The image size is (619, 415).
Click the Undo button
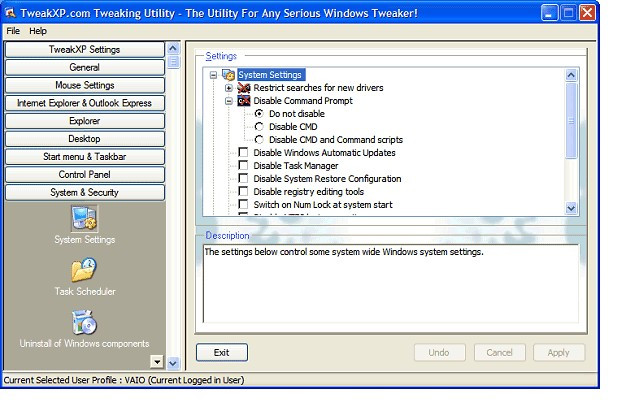pos(439,352)
